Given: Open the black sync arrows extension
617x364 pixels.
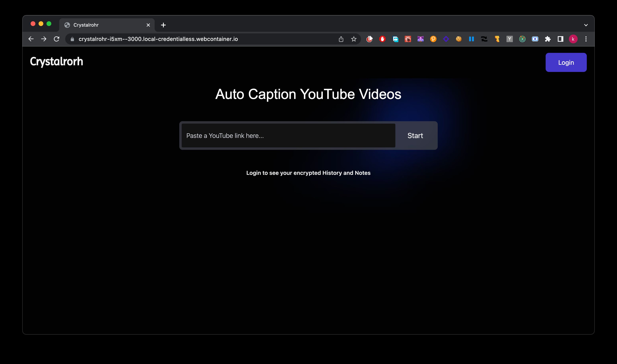Looking at the screenshot, I should [x=484, y=39].
